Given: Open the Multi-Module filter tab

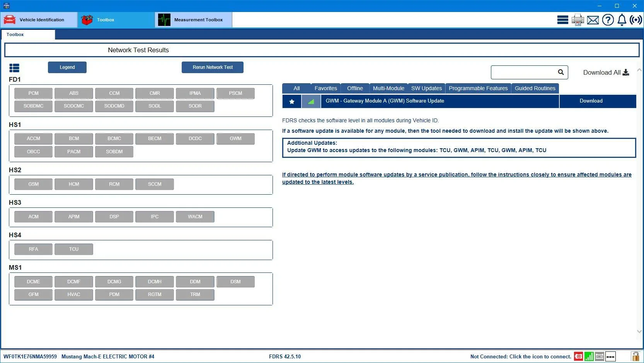Looking at the screenshot, I should click(388, 88).
